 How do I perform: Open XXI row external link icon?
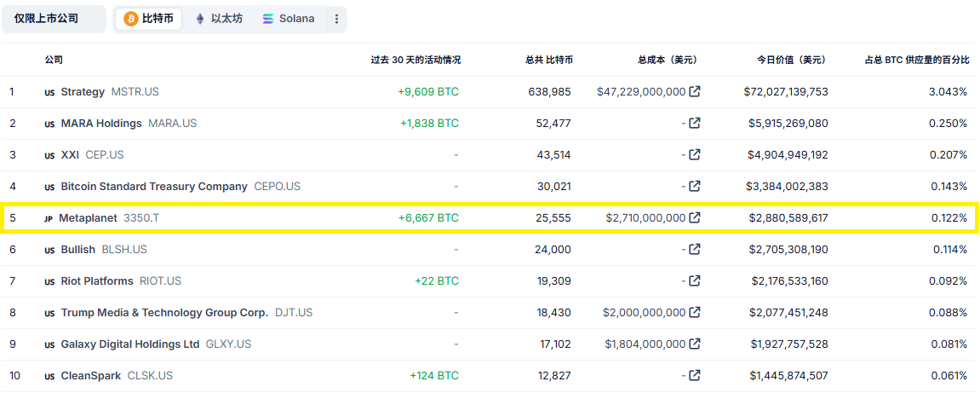695,154
